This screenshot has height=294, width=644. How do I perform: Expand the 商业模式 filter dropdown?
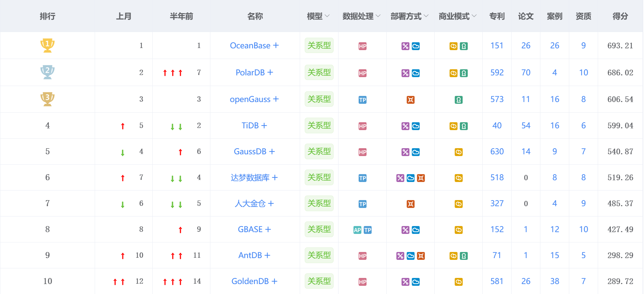tap(457, 16)
